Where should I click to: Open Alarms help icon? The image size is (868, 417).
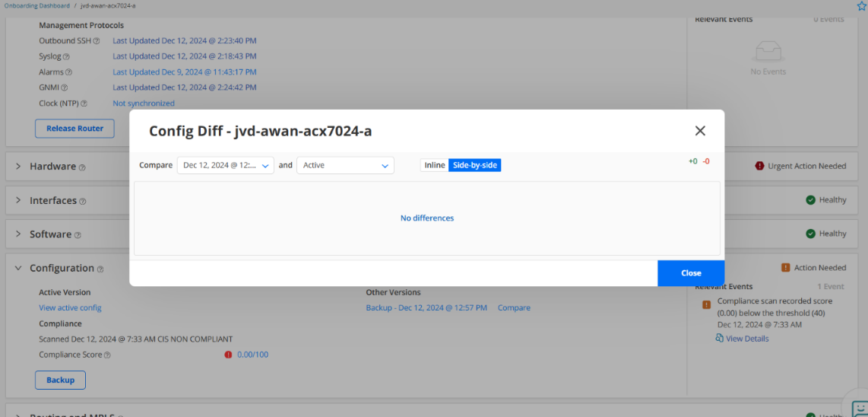click(68, 72)
